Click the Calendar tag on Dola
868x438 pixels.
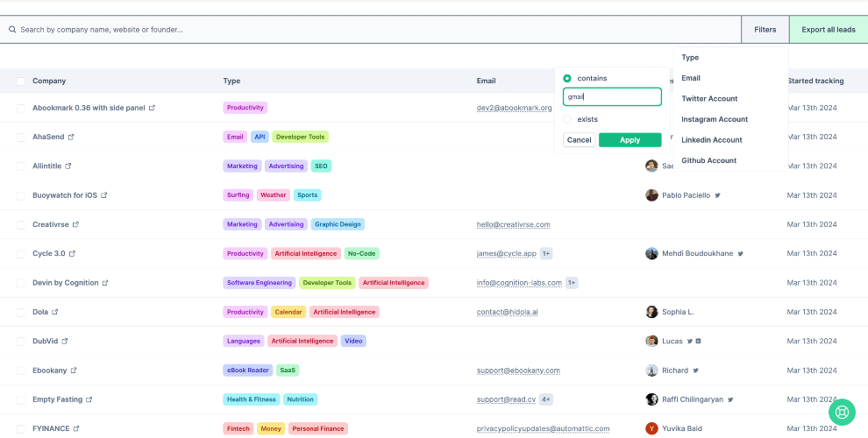pos(288,312)
